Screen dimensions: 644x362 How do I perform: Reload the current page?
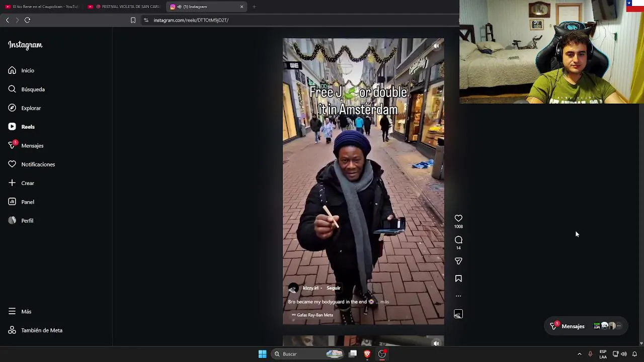click(27, 20)
